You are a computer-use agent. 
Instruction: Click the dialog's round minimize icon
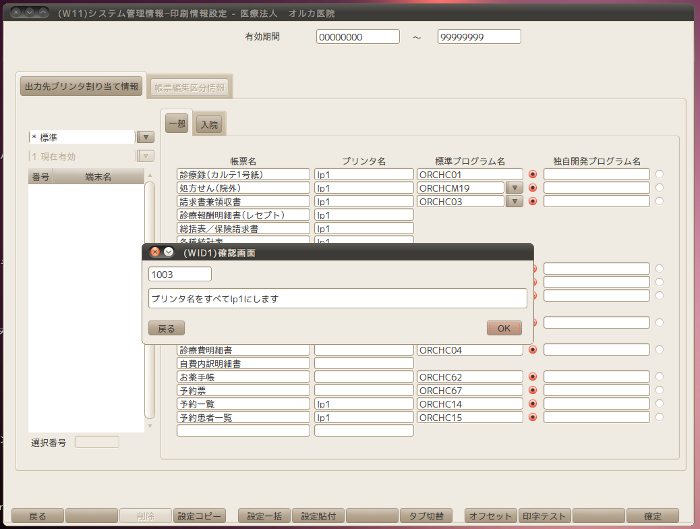[x=169, y=253]
